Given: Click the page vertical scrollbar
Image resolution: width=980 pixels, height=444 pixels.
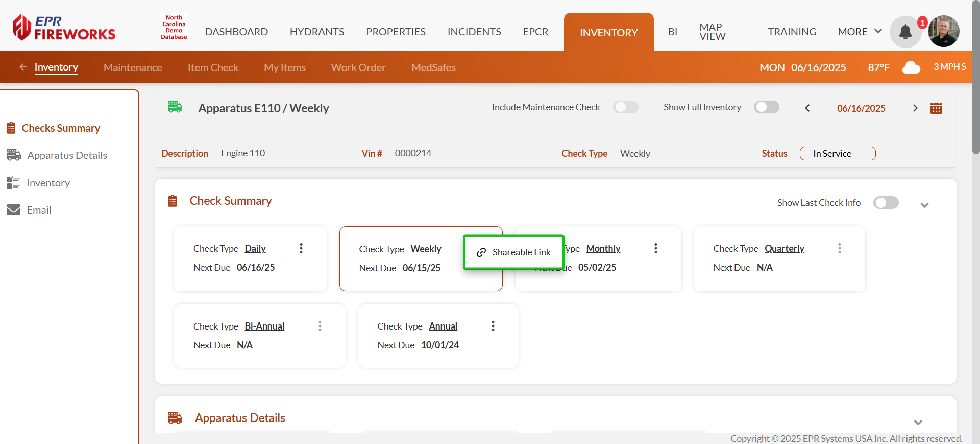Looking at the screenshot, I should [975, 77].
